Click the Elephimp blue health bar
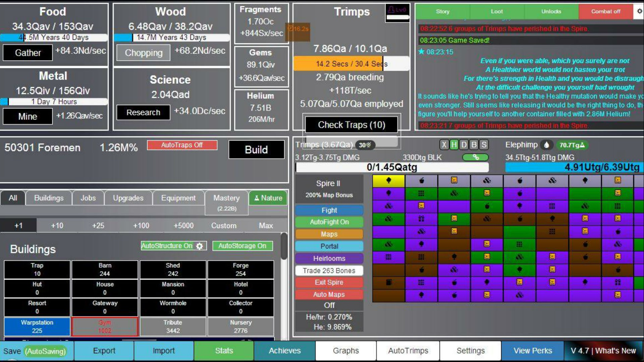Screen dimensions: 644x362 click(x=575, y=167)
